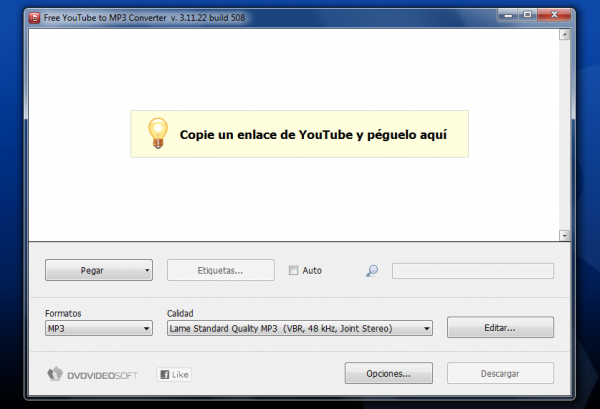Click the app icon in title bar
The image size is (600, 409).
34,17
